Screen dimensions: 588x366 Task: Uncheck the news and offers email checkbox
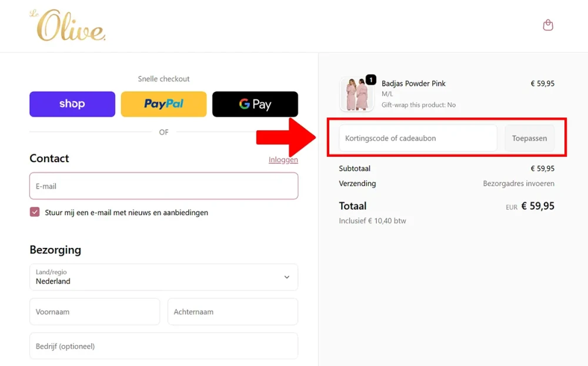35,212
